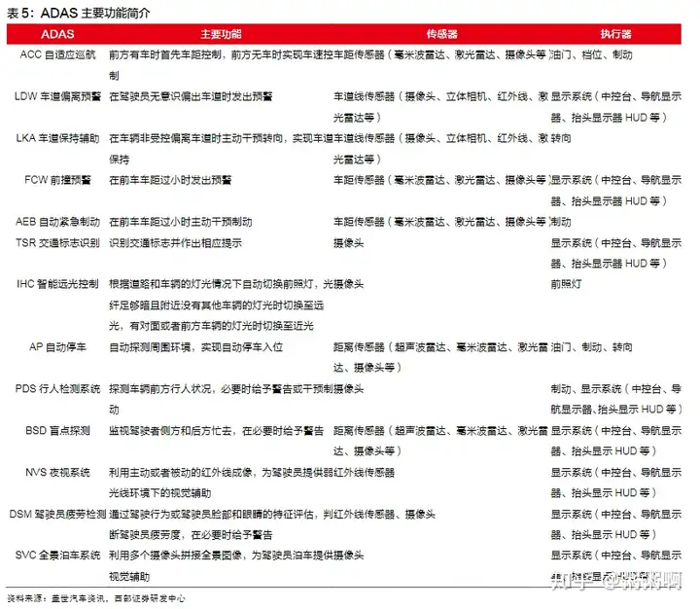Click '光线环境下的视觉辅助' text in NVS row

click(x=159, y=493)
